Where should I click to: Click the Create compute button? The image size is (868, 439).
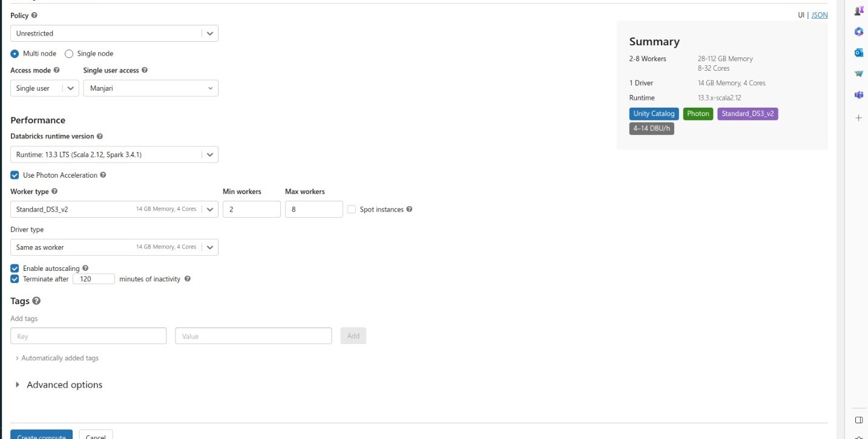[41, 436]
